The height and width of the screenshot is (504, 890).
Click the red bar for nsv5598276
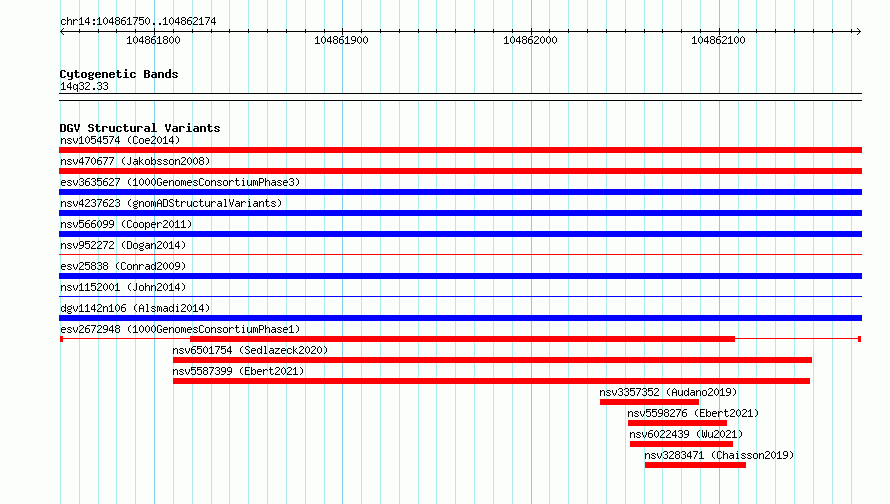(677, 423)
